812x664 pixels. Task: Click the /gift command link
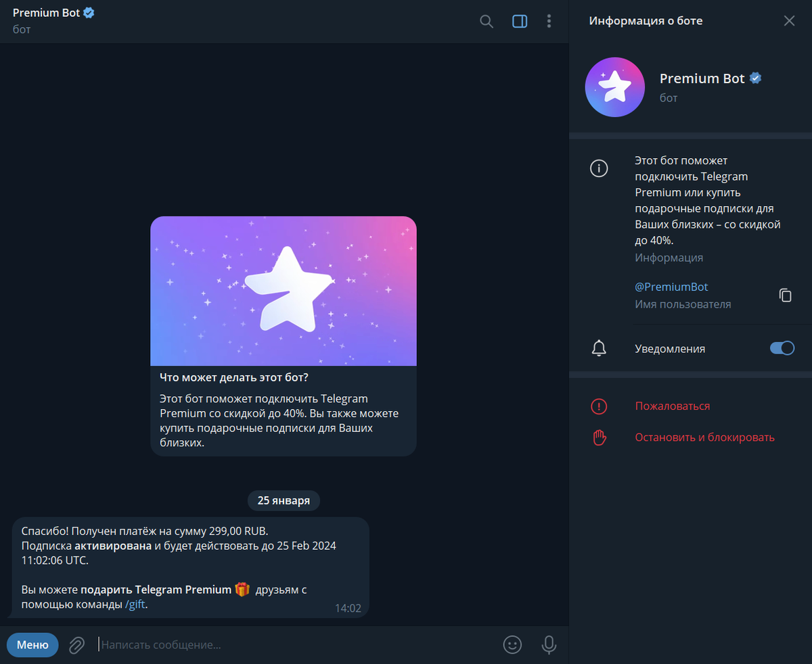coord(135,604)
